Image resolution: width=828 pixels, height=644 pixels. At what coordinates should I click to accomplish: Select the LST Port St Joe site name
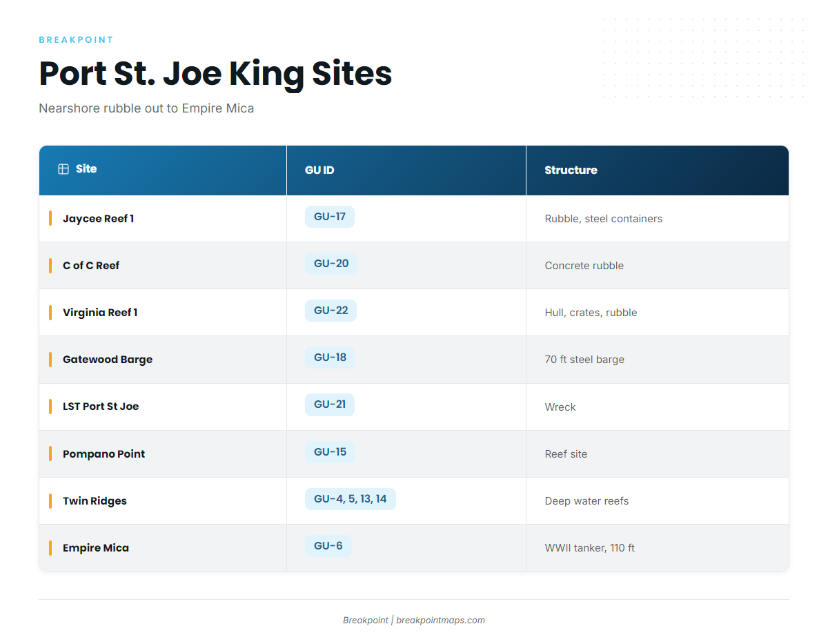point(101,407)
